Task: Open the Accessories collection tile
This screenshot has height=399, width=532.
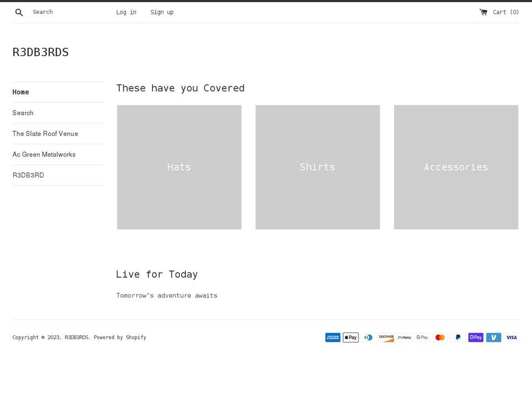Action: pyautogui.click(x=456, y=167)
